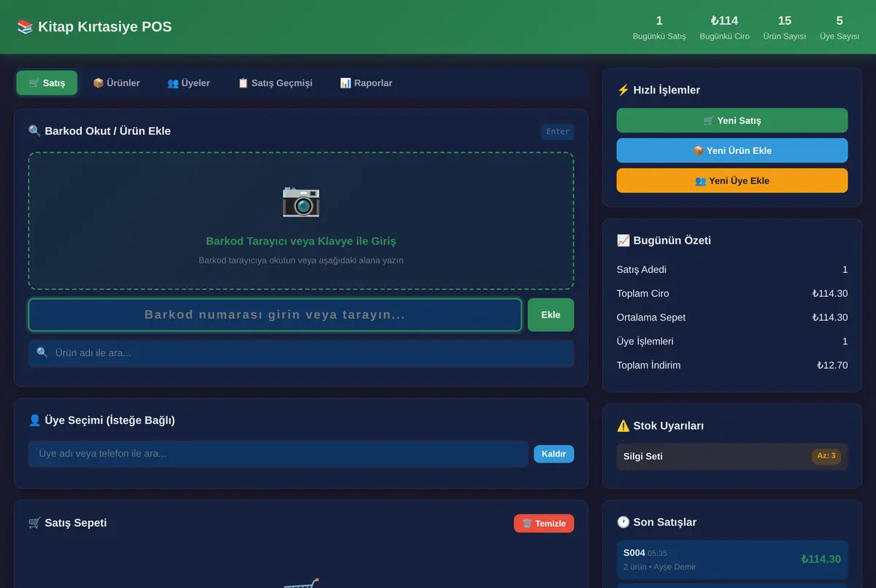Start a Yeni Satış from quick actions
The height and width of the screenshot is (588, 876).
[x=732, y=121]
